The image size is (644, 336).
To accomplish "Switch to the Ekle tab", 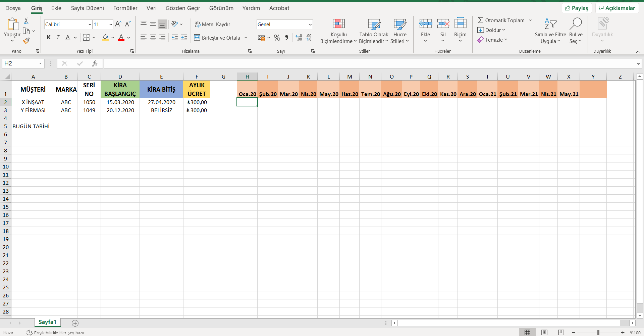I will coord(56,8).
